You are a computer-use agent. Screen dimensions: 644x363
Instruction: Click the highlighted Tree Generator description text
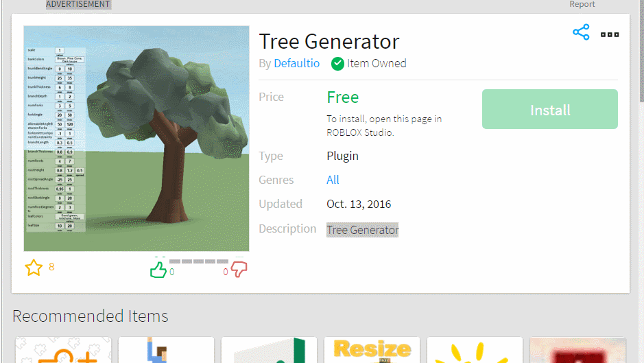[x=362, y=230]
